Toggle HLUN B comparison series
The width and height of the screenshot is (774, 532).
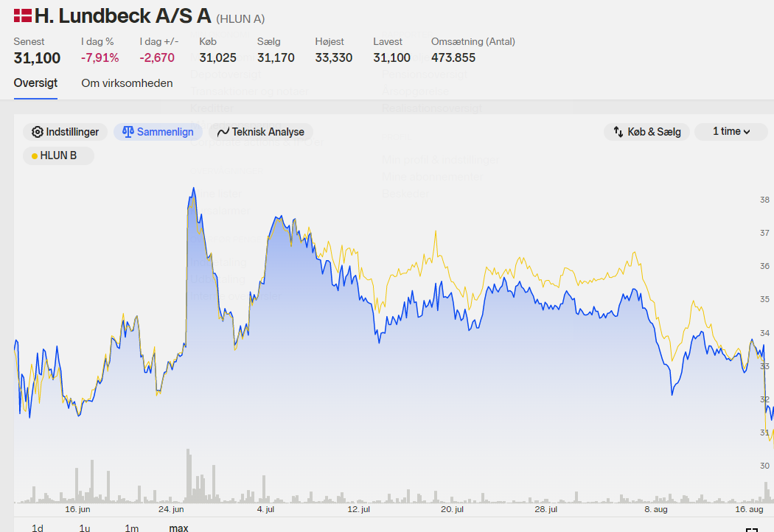coord(58,155)
